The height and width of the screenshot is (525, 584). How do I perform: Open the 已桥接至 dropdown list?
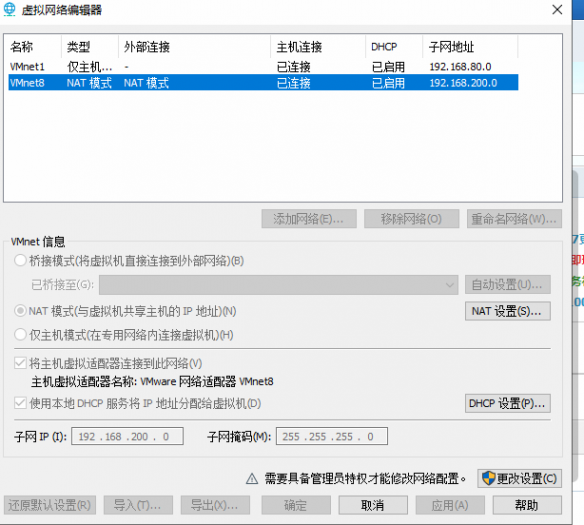tap(279, 285)
